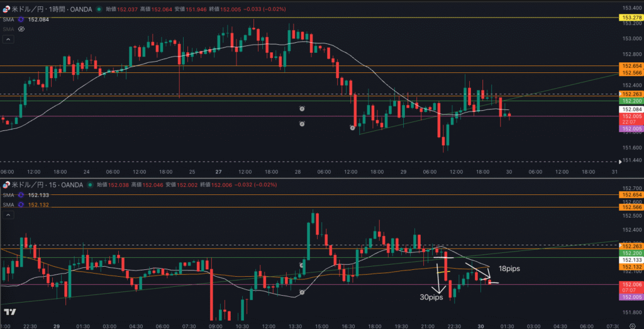Click the green market status dot on bottom chart

[89, 184]
